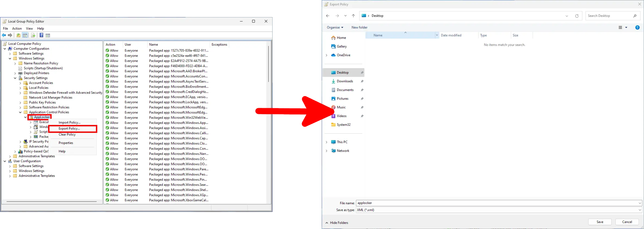Unpin Downloads from quick access list

[x=362, y=81]
